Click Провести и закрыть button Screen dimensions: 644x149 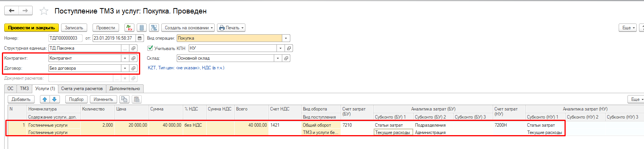pos(31,28)
